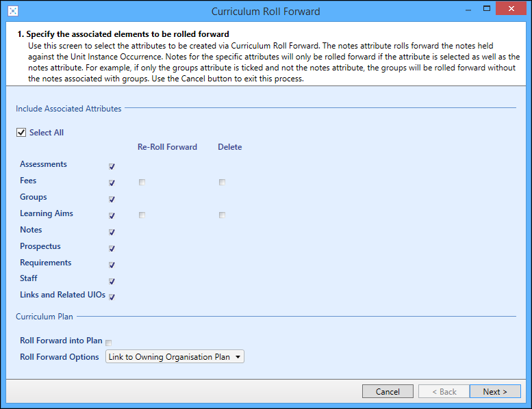Enable Delete for Fees

222,183
